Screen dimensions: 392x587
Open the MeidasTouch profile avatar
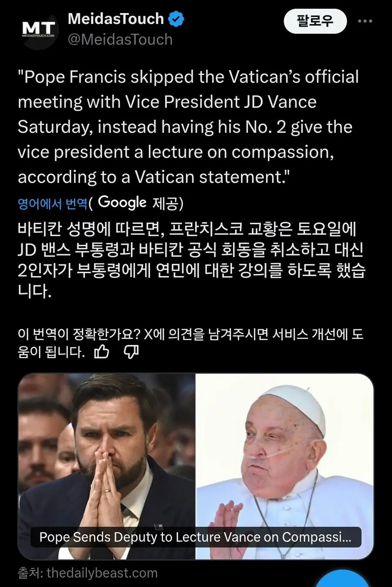point(38,30)
